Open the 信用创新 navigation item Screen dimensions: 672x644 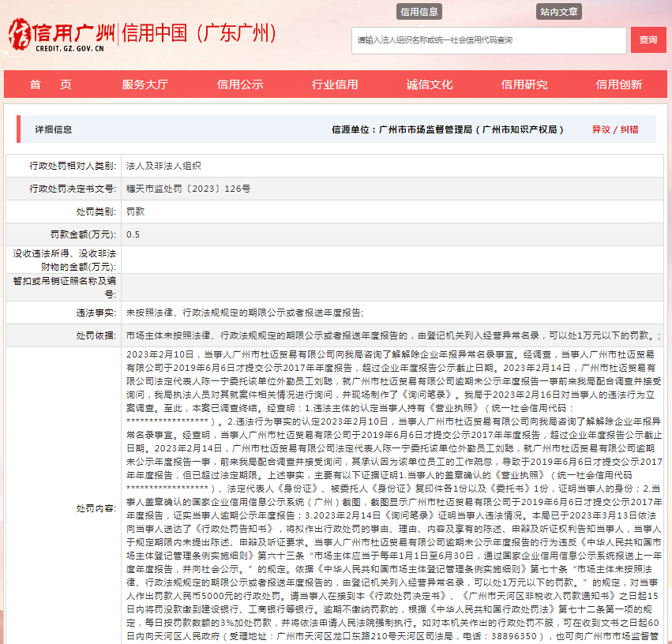pos(619,85)
